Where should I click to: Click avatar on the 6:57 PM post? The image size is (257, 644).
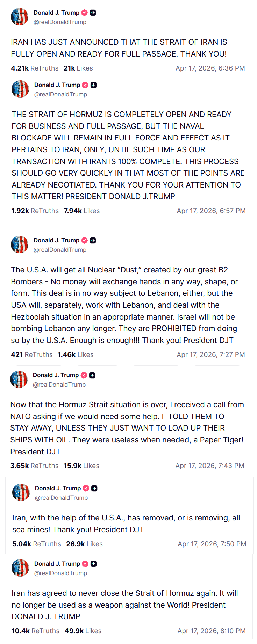(x=20, y=89)
